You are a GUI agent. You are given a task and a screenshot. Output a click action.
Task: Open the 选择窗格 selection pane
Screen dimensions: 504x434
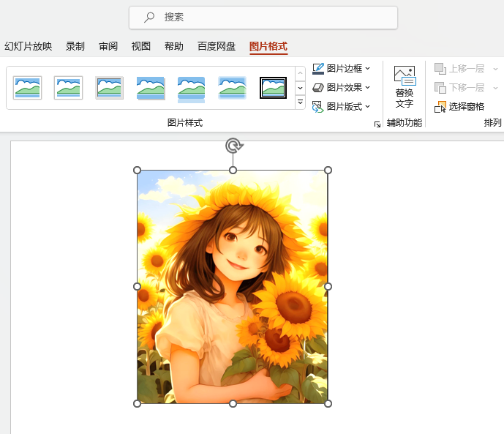459,107
